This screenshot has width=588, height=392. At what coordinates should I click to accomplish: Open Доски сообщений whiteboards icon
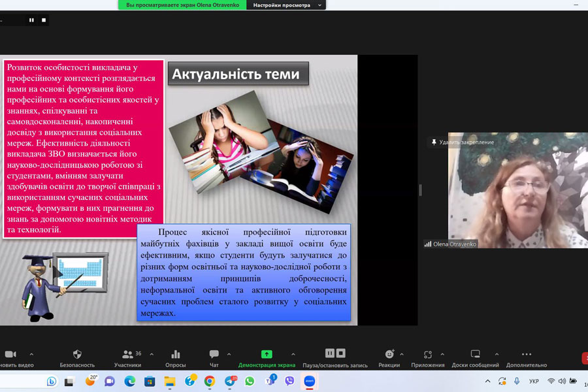pyautogui.click(x=475, y=355)
